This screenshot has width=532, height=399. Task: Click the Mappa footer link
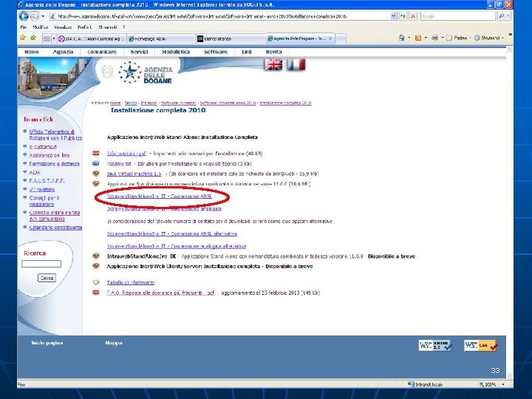114,343
